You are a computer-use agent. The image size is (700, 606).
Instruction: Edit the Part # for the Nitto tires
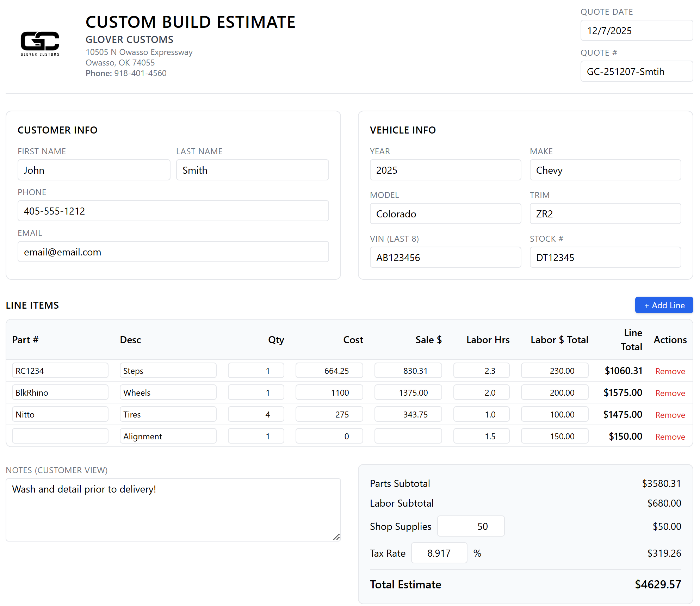(x=60, y=414)
